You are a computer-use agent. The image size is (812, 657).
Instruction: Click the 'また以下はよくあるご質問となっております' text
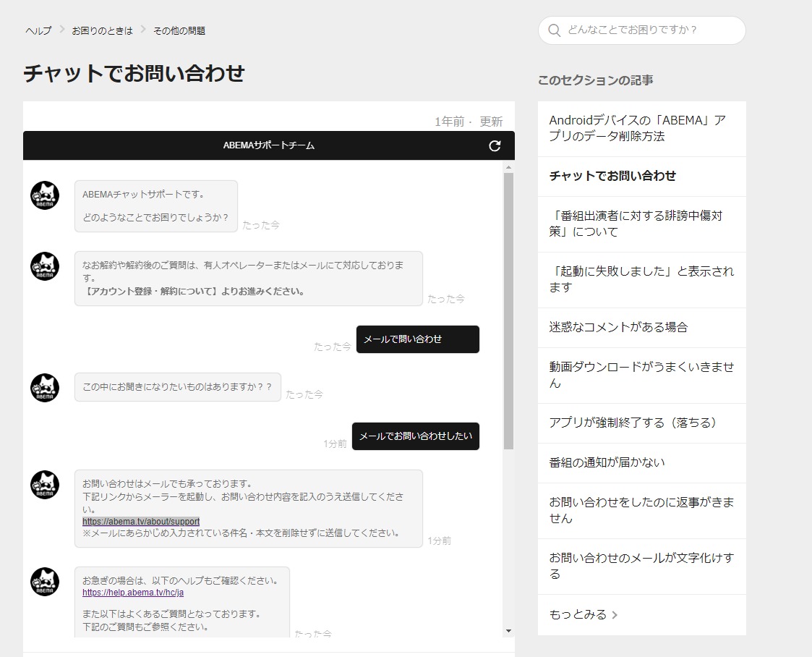point(171,614)
